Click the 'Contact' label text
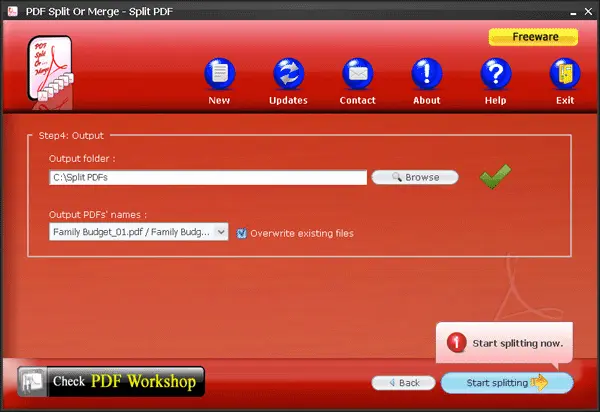The width and height of the screenshot is (600, 412). [358, 101]
